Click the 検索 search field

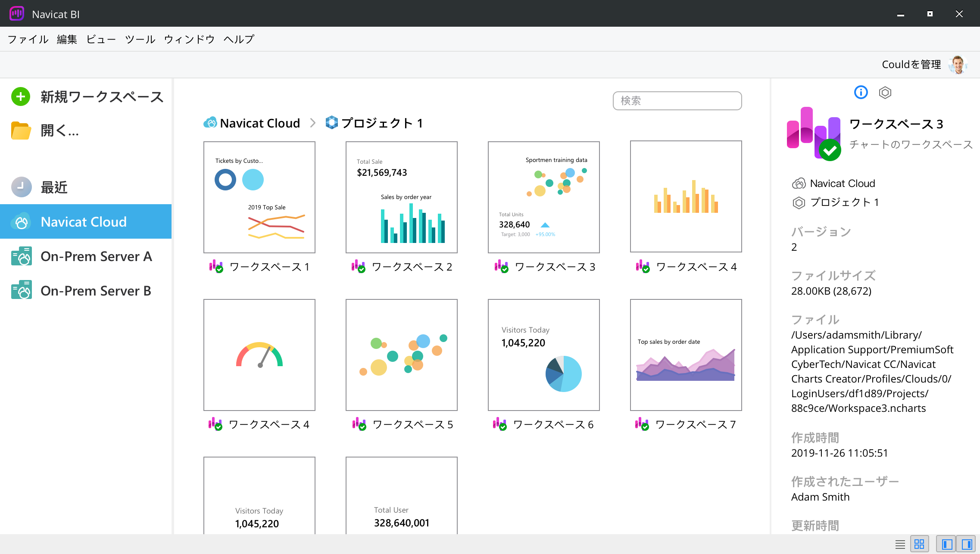click(677, 101)
